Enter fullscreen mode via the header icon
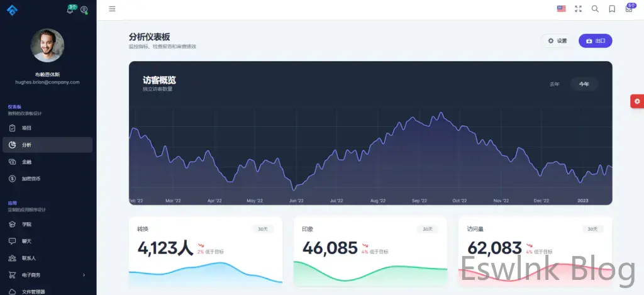The width and height of the screenshot is (644, 295). point(578,9)
